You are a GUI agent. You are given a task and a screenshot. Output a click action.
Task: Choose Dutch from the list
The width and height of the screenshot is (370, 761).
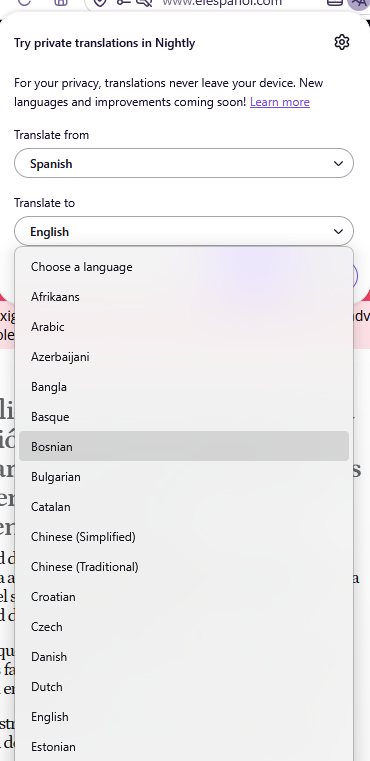coord(184,687)
